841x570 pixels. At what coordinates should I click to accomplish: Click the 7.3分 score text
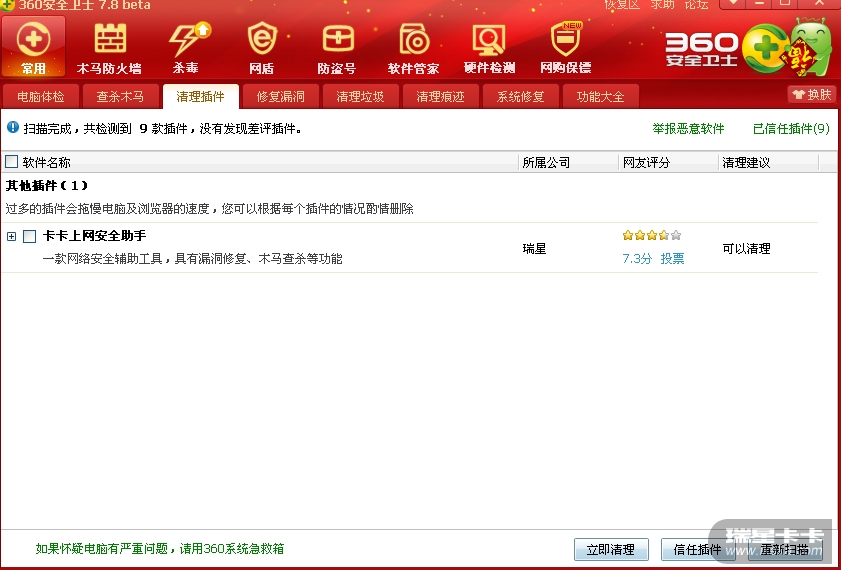(x=637, y=258)
